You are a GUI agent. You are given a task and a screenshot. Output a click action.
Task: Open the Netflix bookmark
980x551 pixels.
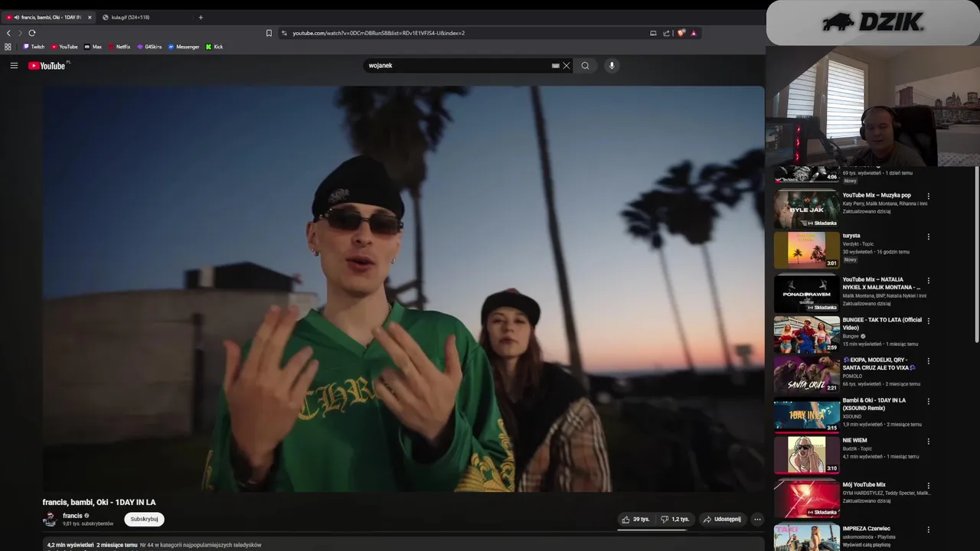(x=119, y=47)
